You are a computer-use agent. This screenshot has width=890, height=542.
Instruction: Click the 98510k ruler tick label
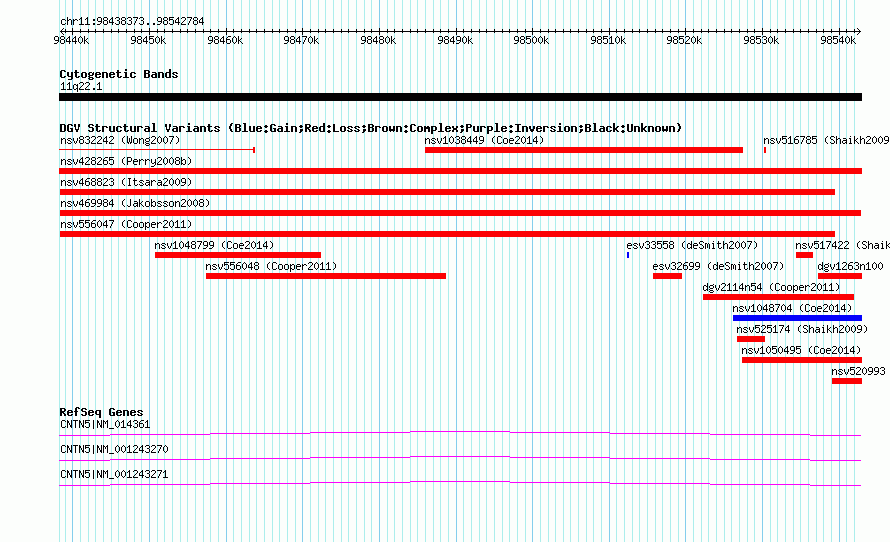[608, 40]
